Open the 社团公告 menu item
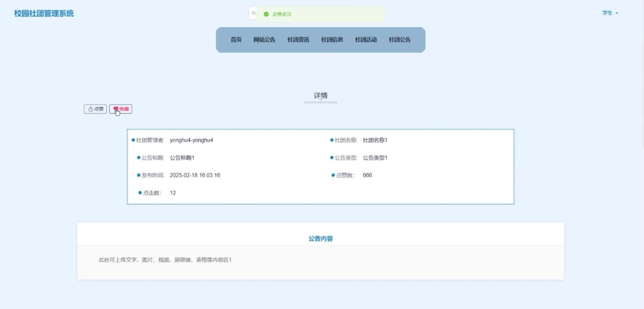The image size is (644, 309). tap(400, 40)
